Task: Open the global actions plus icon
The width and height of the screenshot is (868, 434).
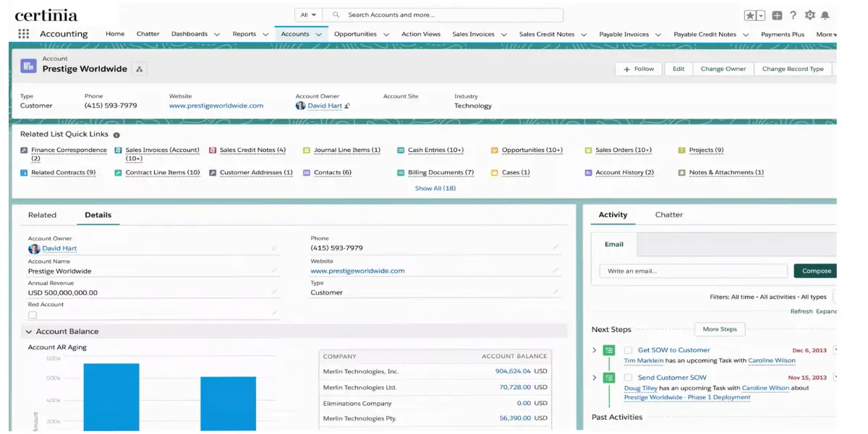Action: coord(777,15)
